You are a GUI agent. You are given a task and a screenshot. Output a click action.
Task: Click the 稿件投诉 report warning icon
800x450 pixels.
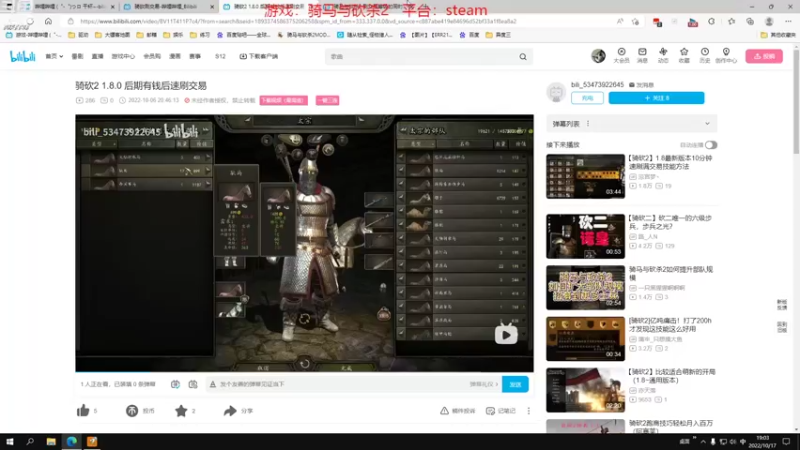(x=444, y=411)
